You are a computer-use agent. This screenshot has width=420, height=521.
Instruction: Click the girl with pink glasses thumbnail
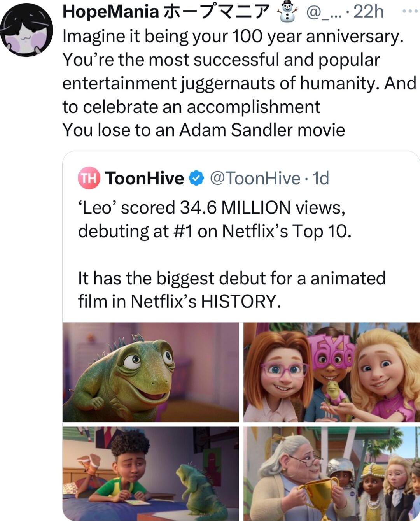click(330, 372)
